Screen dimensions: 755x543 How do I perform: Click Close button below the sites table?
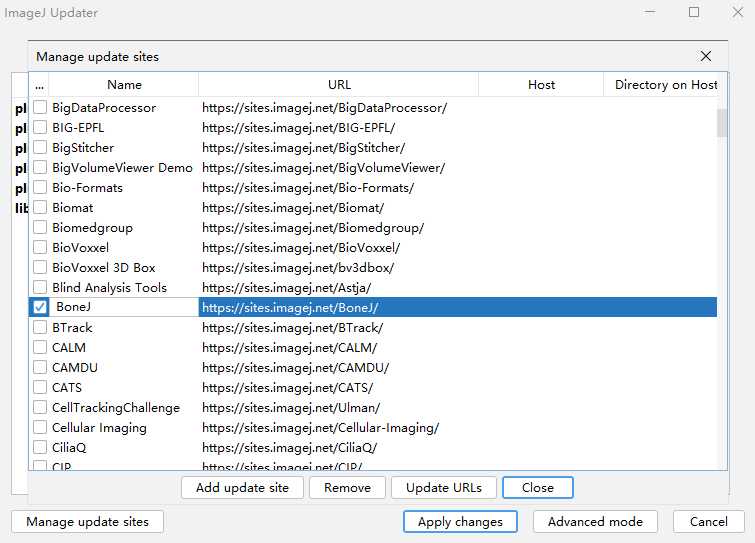pos(537,488)
